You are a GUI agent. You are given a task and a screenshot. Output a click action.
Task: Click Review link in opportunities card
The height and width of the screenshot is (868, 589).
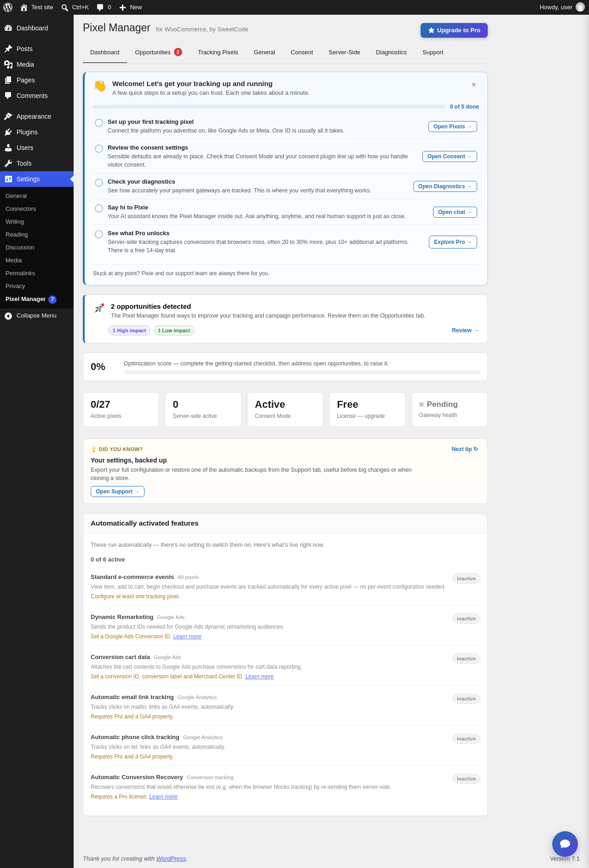tap(465, 330)
